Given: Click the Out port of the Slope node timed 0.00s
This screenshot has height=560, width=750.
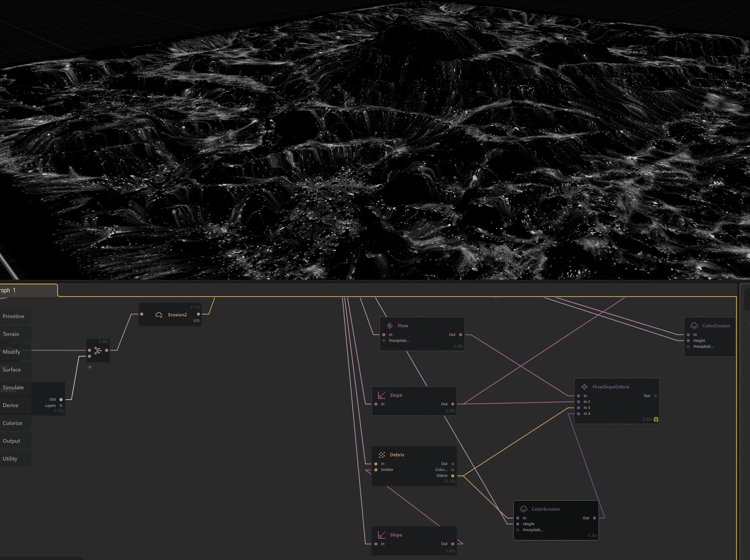Looking at the screenshot, I should tap(453, 404).
